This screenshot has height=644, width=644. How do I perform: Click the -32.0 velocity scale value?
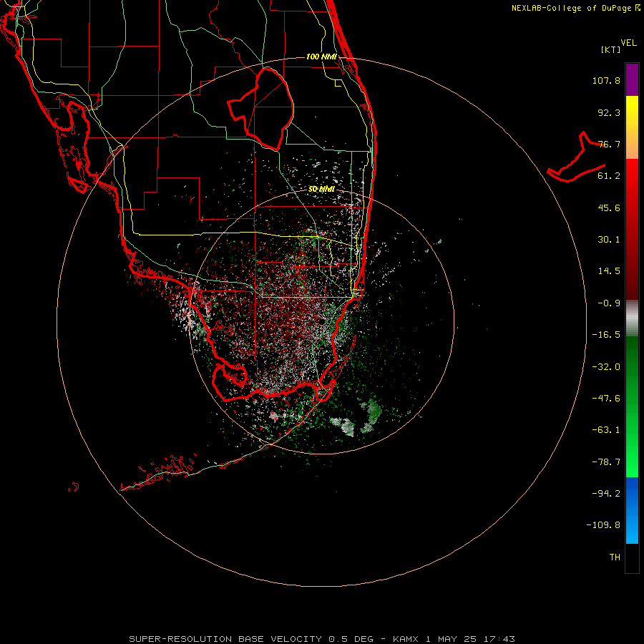(x=606, y=367)
